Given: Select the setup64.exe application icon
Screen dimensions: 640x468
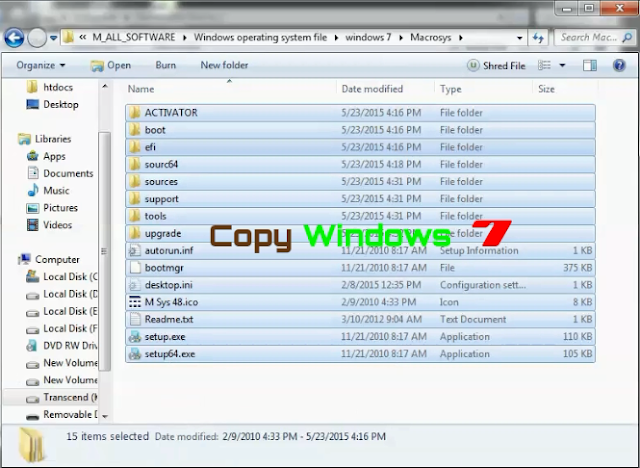Looking at the screenshot, I should tap(135, 354).
